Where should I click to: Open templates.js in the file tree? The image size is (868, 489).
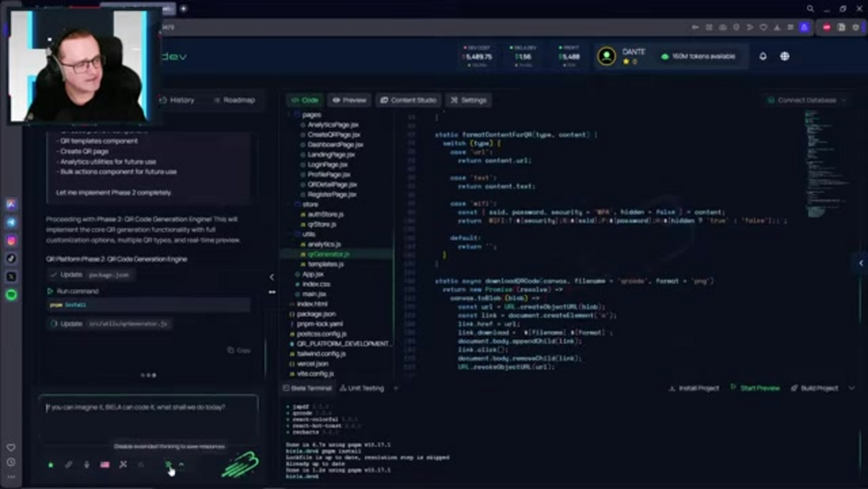pos(325,264)
